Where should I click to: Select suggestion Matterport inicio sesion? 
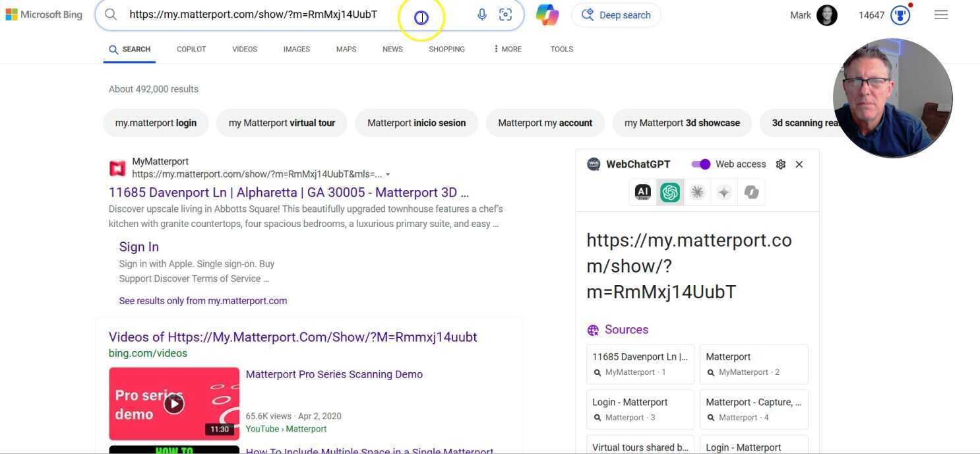[417, 123]
